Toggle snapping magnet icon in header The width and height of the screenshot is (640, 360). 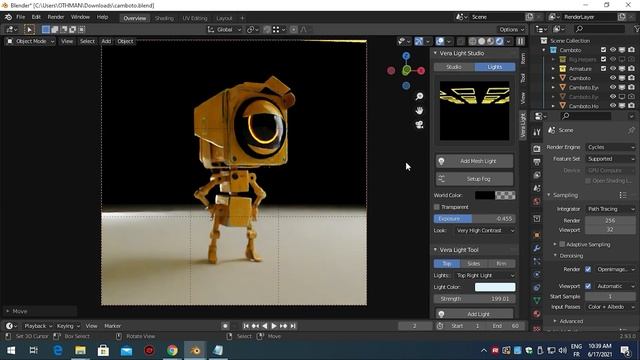point(267,29)
